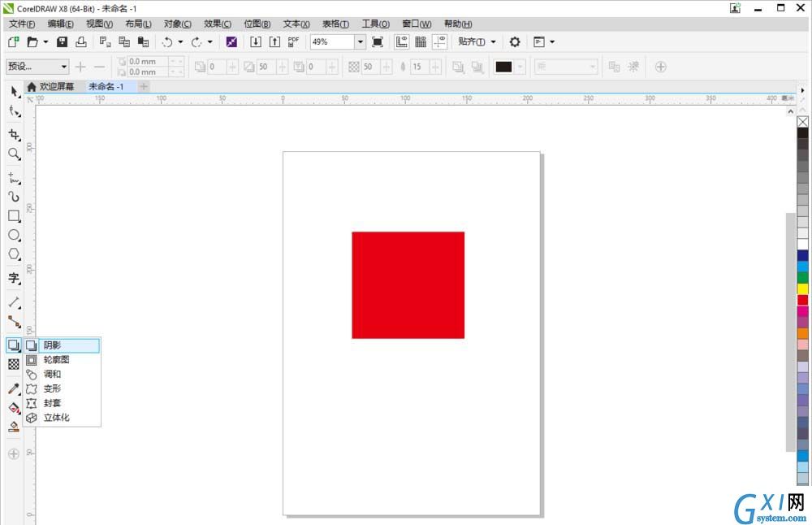Select the Interactive Fill bucket tool

tap(14, 407)
